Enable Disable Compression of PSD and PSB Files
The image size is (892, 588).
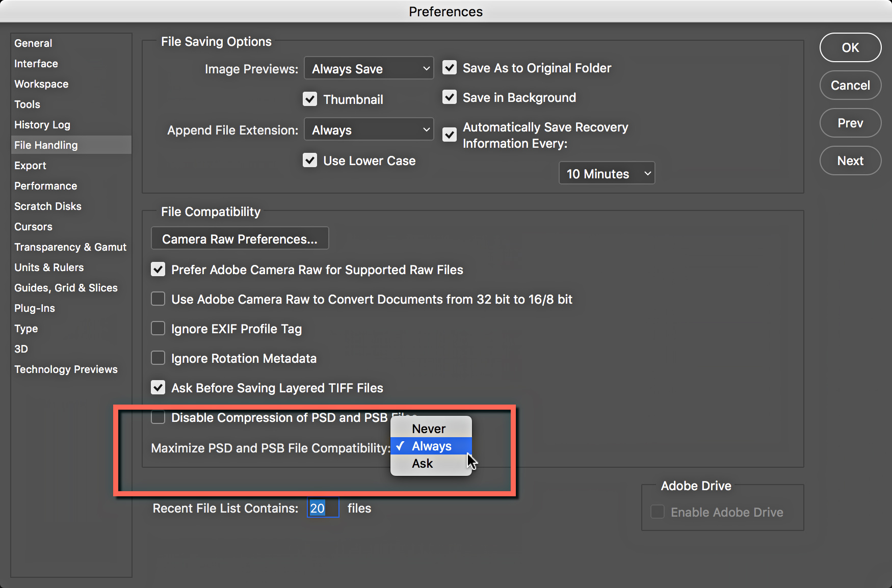click(158, 417)
